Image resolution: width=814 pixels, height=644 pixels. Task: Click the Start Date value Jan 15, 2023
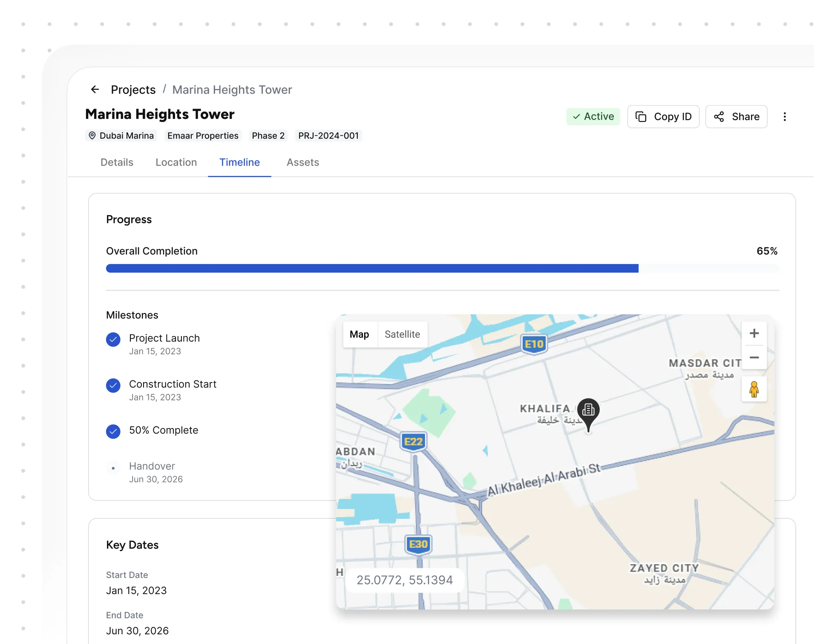(x=136, y=590)
